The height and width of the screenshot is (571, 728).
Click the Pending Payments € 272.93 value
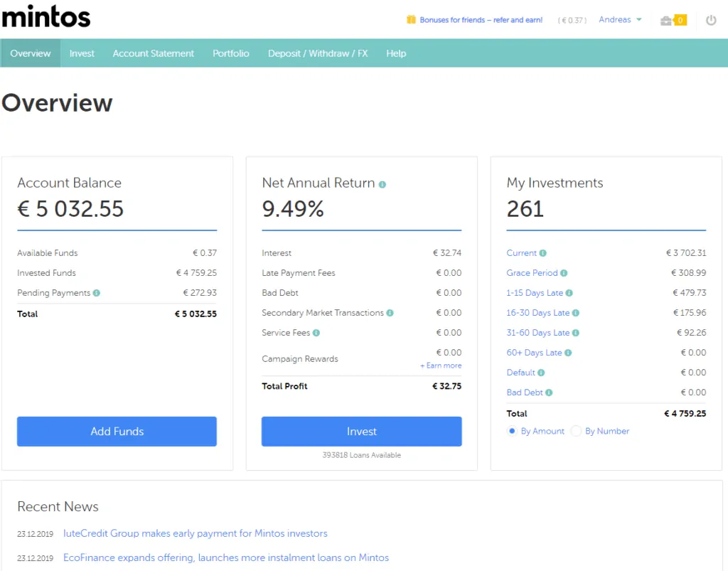tap(200, 293)
